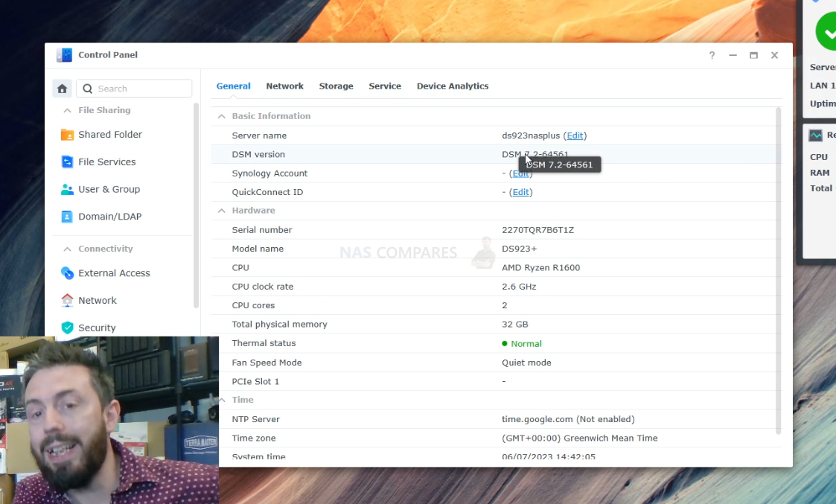Open the help question mark button

712,56
